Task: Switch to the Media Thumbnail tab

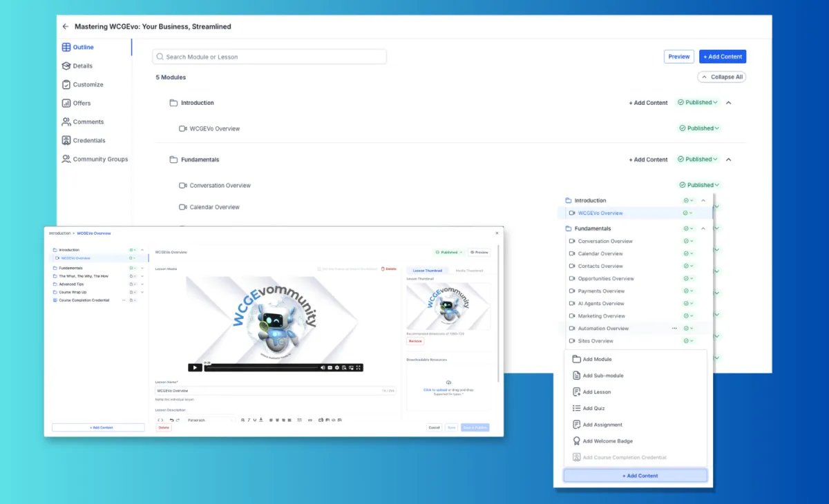Action: click(x=469, y=271)
